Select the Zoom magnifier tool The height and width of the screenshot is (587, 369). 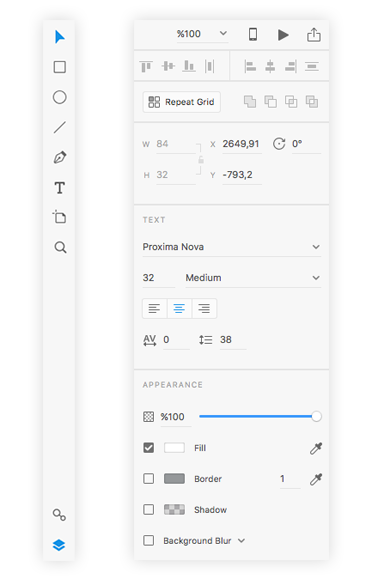(60, 247)
